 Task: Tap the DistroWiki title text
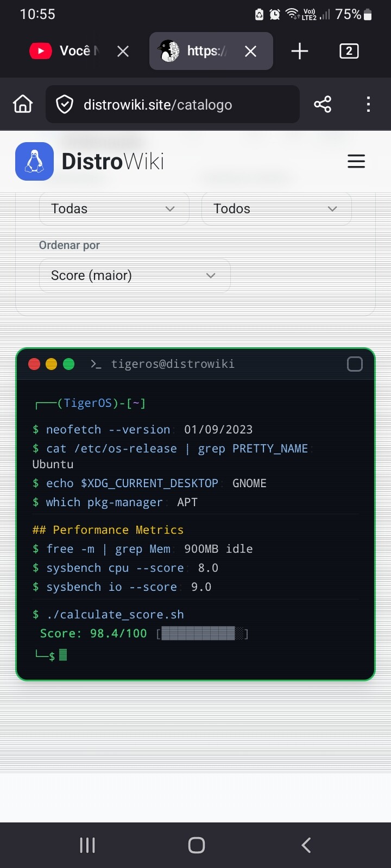tap(113, 161)
